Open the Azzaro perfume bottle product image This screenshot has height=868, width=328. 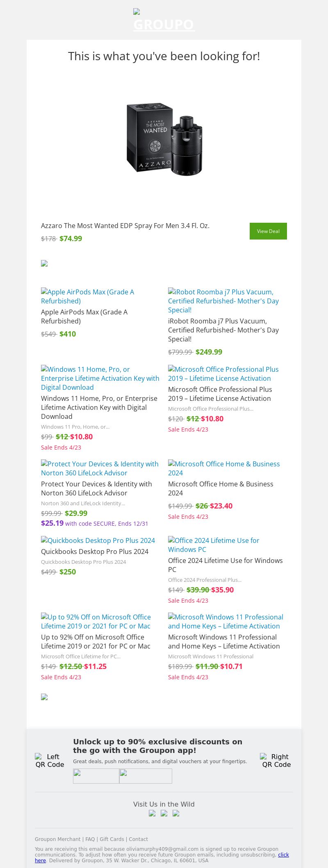(x=164, y=139)
